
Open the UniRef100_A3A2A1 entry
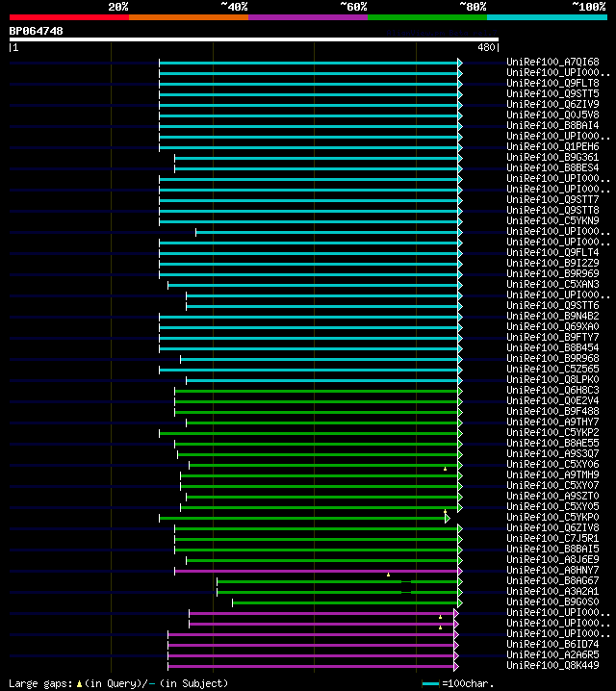552,591
